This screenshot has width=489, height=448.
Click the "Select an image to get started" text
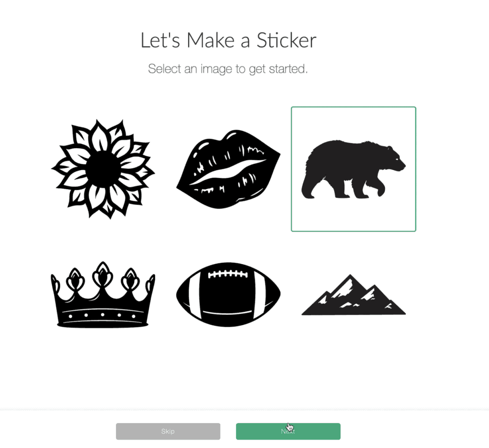click(x=228, y=69)
